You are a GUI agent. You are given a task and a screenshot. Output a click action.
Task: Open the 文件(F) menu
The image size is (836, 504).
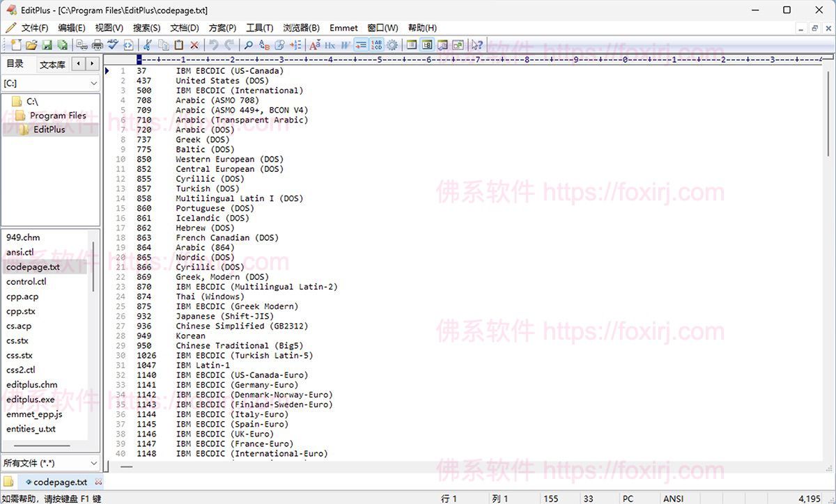click(x=35, y=28)
